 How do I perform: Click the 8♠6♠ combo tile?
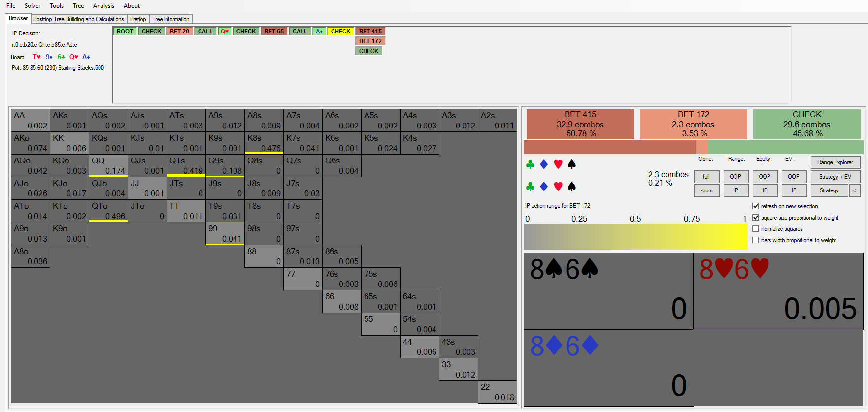pos(609,291)
